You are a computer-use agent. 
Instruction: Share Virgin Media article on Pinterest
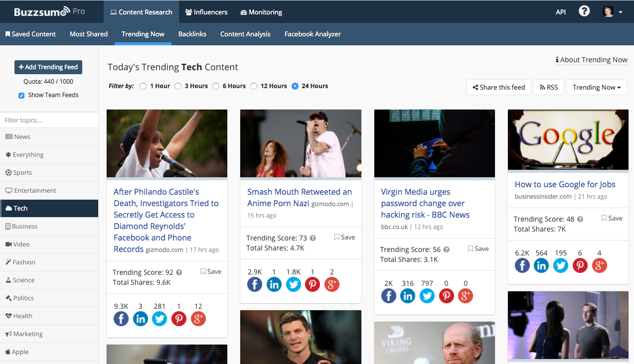447,296
